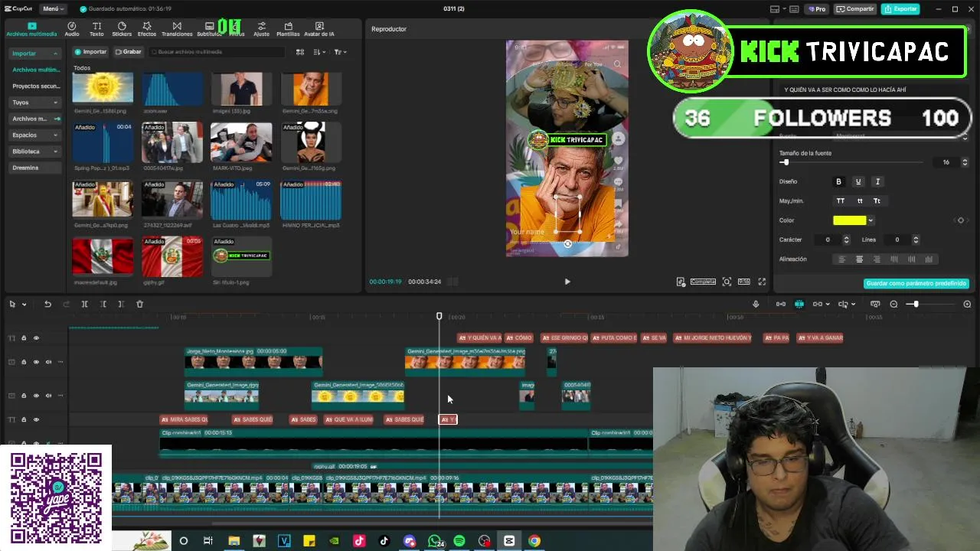
Task: Open the Efectos tab
Action: (146, 29)
